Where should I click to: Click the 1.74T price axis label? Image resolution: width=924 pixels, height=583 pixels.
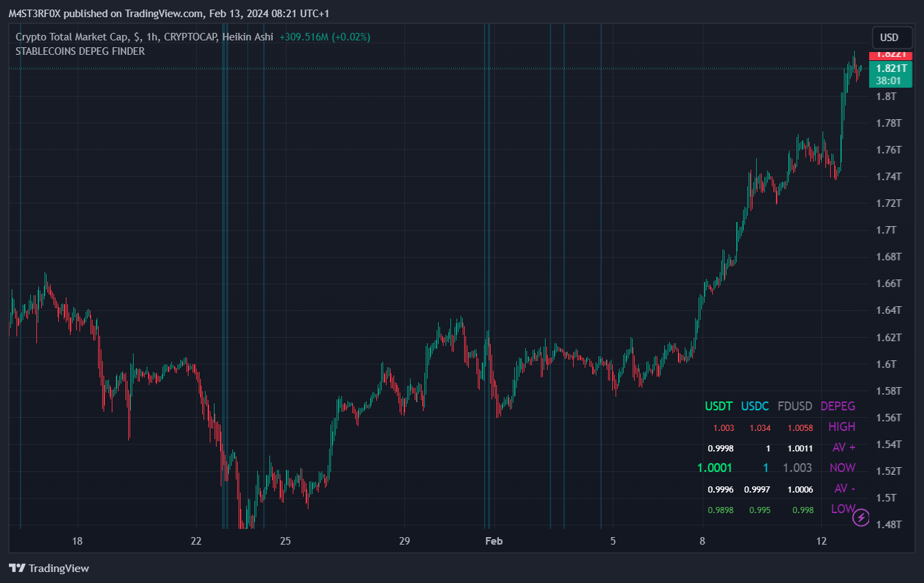pyautogui.click(x=888, y=176)
